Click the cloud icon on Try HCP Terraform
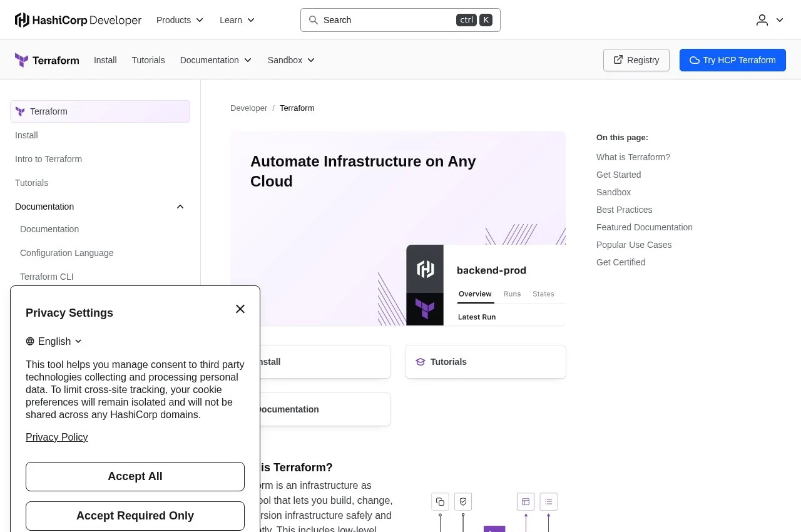801x532 pixels. tap(694, 60)
